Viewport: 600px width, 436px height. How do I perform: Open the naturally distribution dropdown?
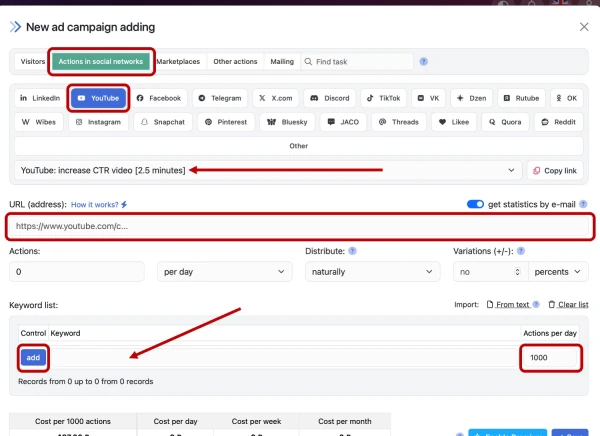click(x=372, y=272)
